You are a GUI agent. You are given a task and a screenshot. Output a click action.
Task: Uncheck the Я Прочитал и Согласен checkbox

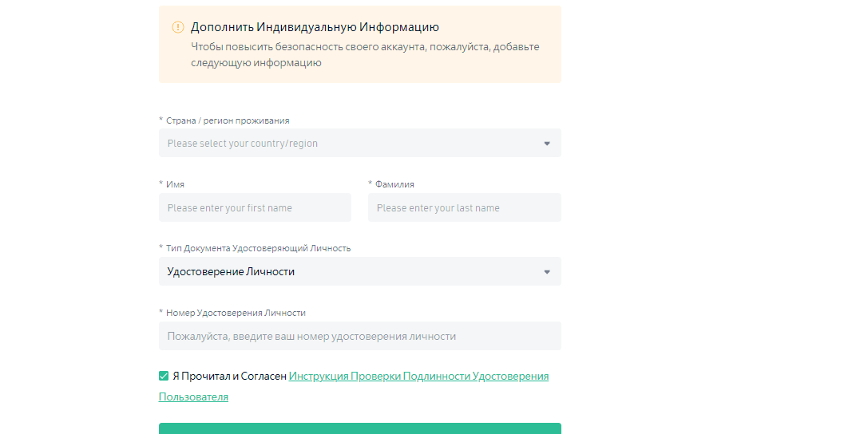pyautogui.click(x=164, y=376)
